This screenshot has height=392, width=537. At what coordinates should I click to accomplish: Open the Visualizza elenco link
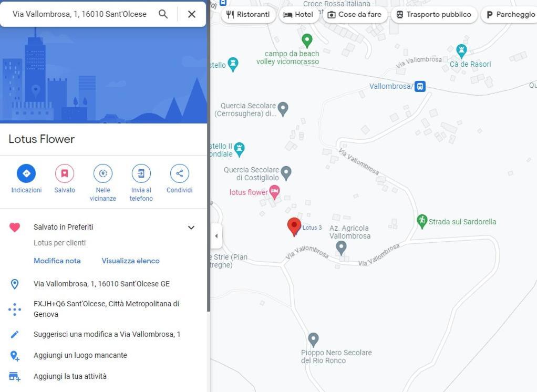(x=130, y=261)
